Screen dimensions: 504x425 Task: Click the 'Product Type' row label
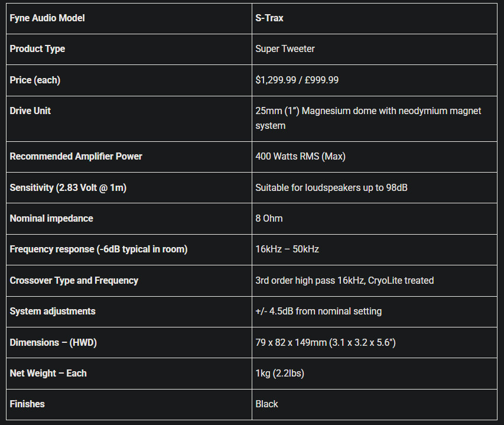[37, 49]
